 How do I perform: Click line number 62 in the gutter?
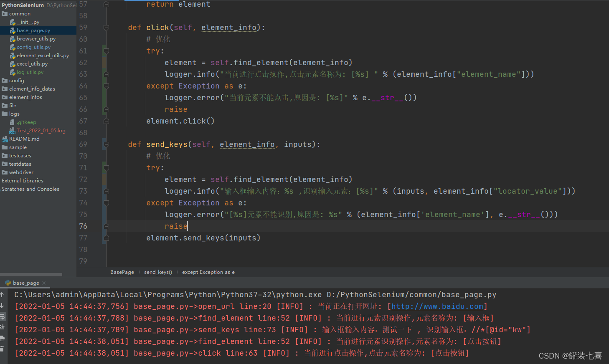[83, 63]
